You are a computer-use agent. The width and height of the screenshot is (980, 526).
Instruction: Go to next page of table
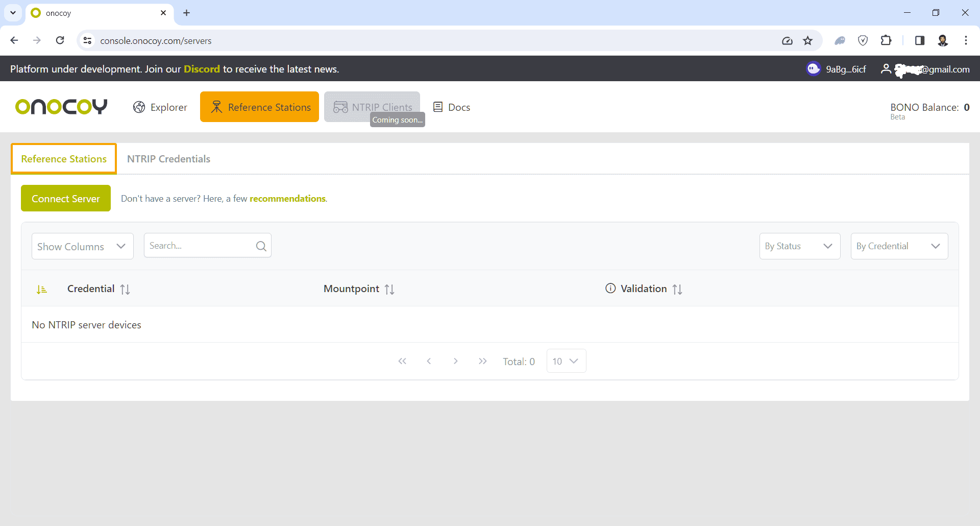456,361
